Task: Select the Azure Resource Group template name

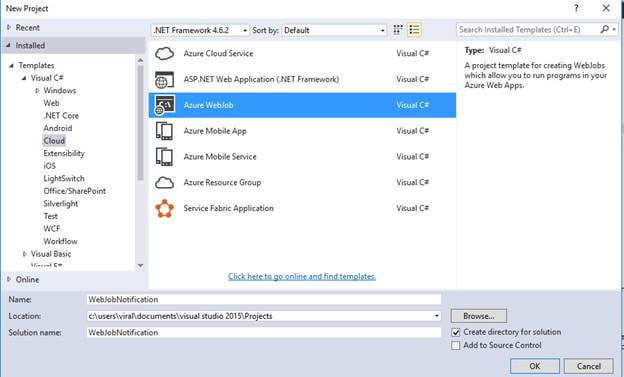Action: (222, 183)
